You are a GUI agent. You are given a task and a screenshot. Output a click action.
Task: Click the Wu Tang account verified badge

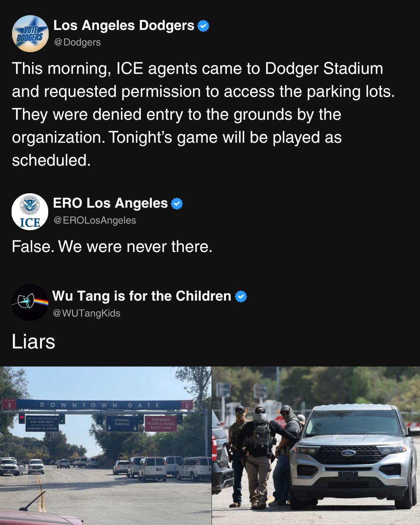(x=241, y=296)
